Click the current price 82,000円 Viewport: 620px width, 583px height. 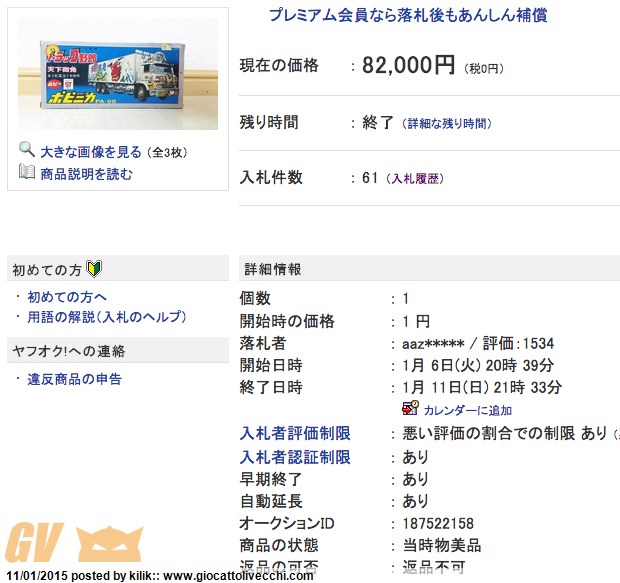pos(408,65)
